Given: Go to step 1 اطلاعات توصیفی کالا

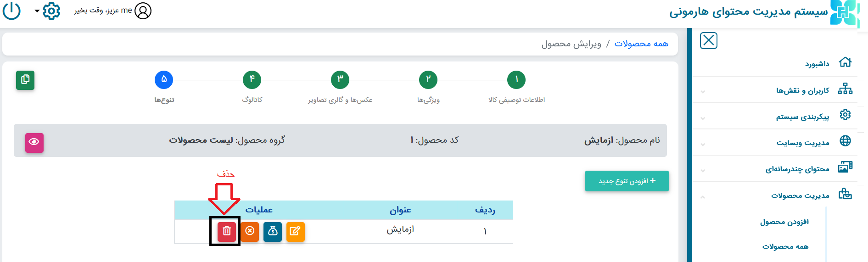Looking at the screenshot, I should [x=516, y=80].
